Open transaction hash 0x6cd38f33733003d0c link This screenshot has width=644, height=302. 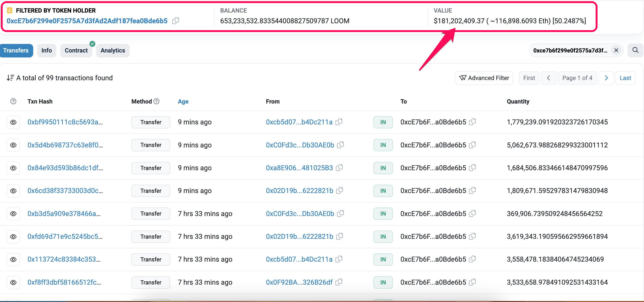(x=65, y=191)
